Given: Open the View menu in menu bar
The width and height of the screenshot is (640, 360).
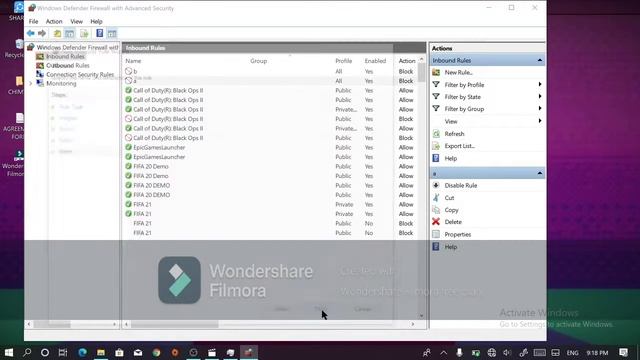Looking at the screenshot, I should click(76, 21).
